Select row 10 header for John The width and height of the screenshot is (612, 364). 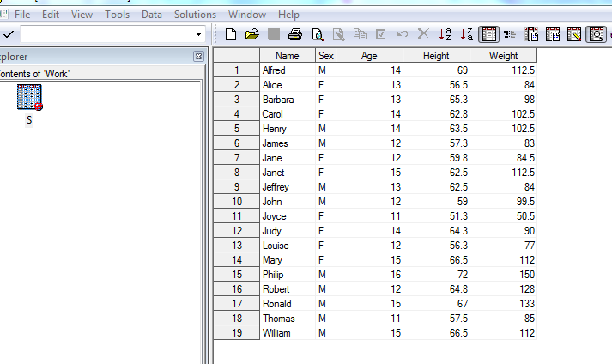click(x=236, y=202)
